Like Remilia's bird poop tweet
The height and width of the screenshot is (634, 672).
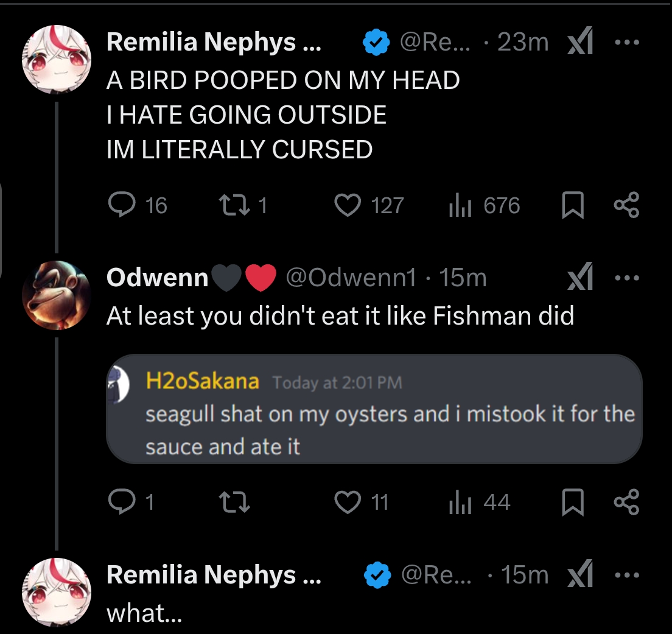[348, 205]
